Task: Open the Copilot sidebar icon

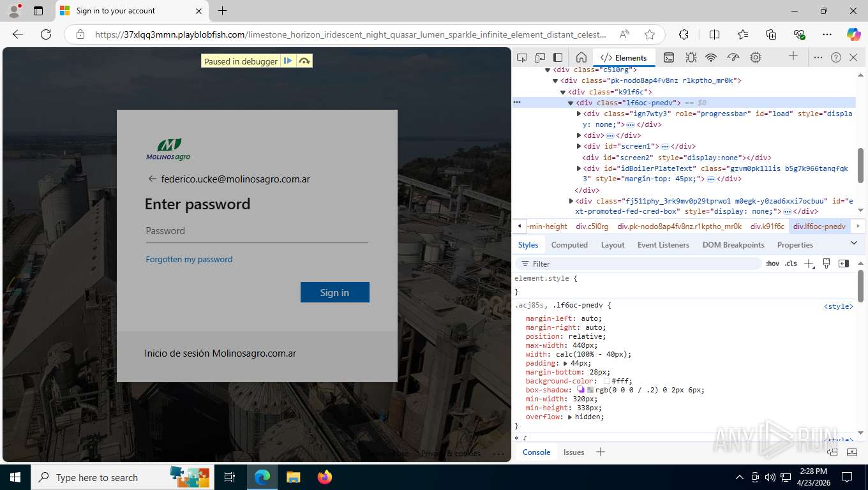Action: (x=853, y=34)
